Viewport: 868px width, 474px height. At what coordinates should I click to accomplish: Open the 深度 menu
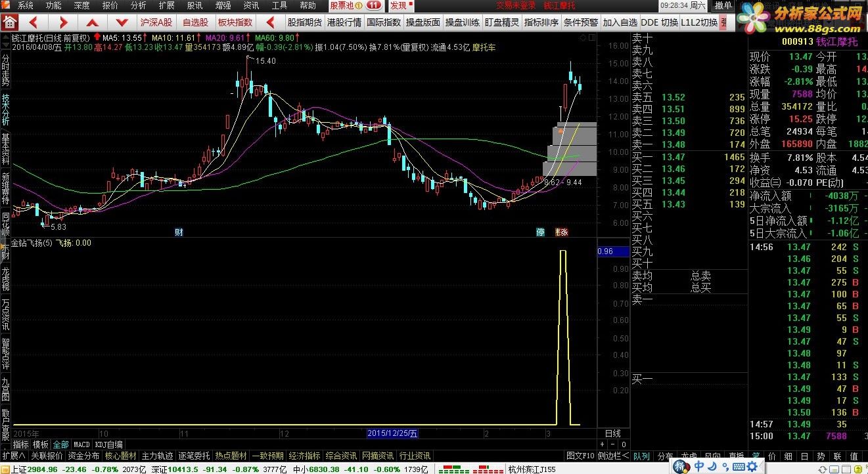coord(81,5)
